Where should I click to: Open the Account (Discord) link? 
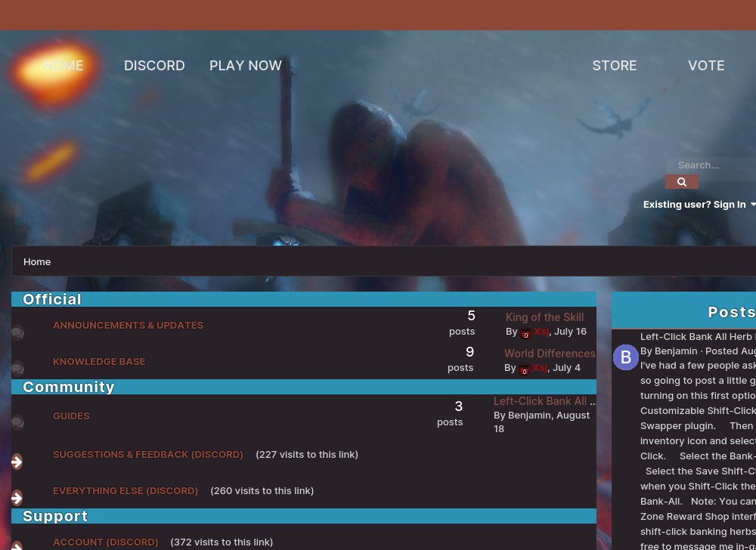106,542
